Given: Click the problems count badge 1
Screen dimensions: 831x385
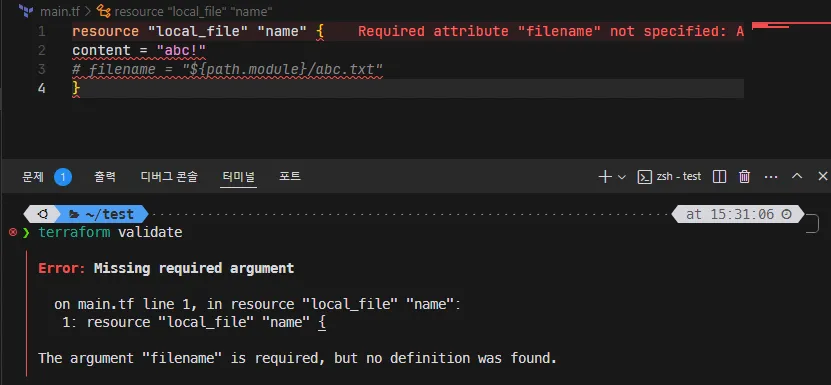Looking at the screenshot, I should pos(63,177).
